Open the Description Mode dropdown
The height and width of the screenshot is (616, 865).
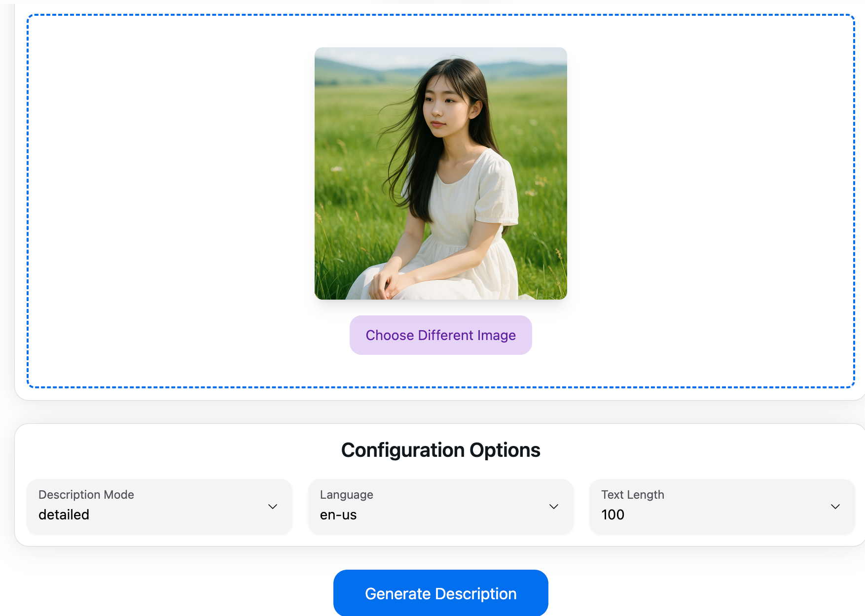point(159,506)
